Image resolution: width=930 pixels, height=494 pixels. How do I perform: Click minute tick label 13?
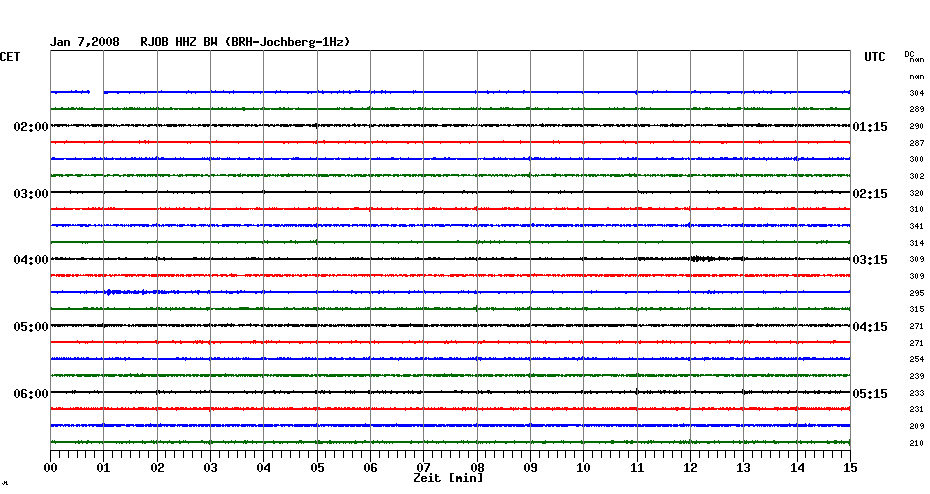tap(744, 468)
